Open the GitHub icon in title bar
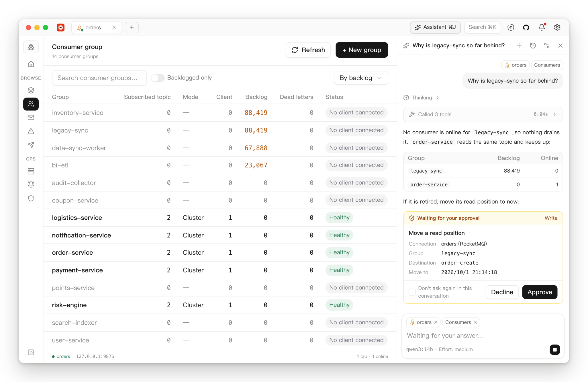588x382 pixels. pos(526,27)
